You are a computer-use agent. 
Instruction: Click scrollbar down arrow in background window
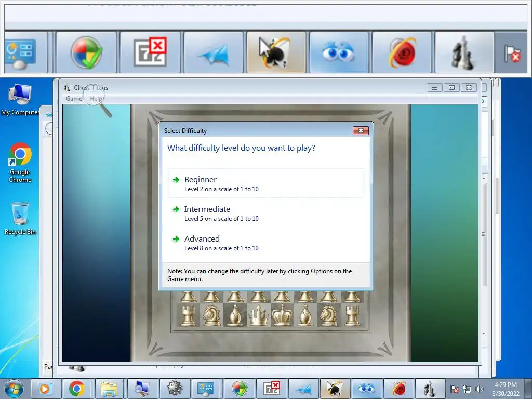[x=484, y=334]
